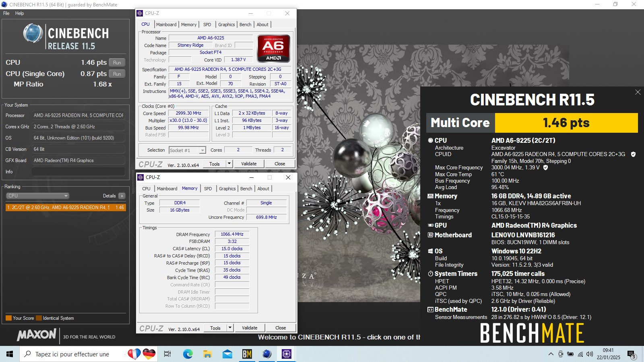Switch to BenchMate in the taskbar

(x=247, y=354)
